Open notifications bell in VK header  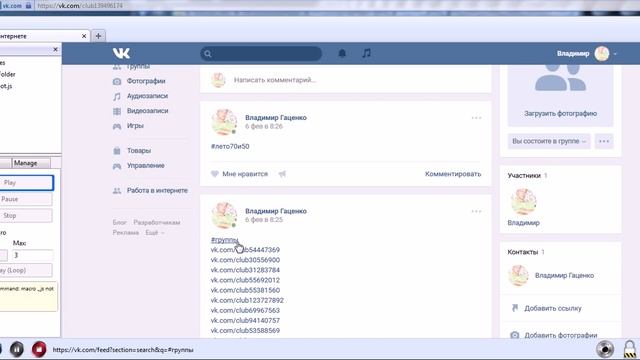(342, 53)
